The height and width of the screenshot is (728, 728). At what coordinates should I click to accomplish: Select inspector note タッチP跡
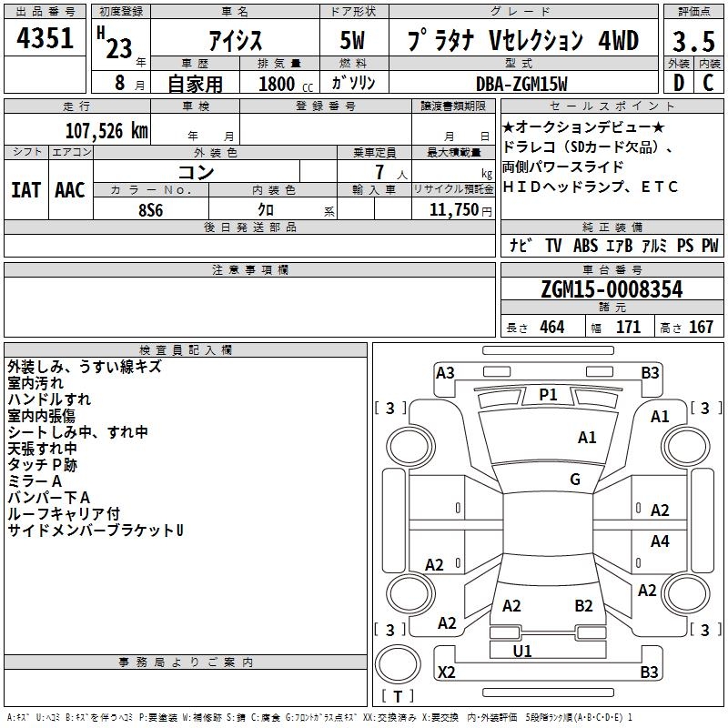pos(42,465)
